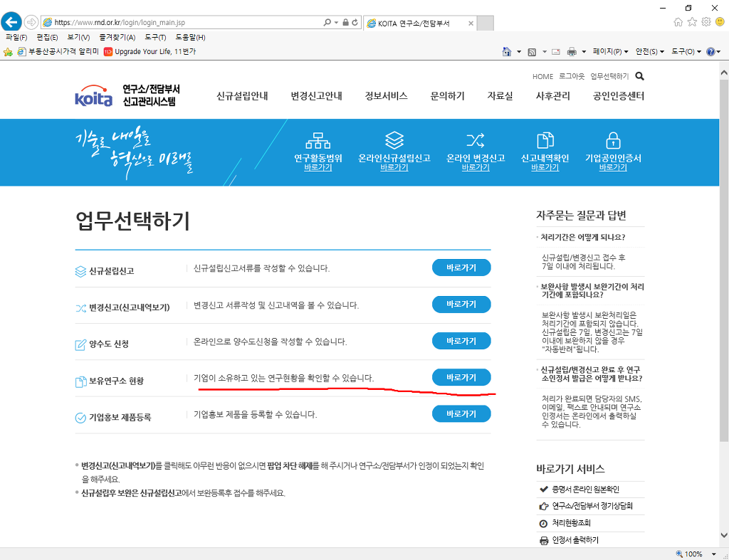729x560 pixels.
Task: Open the 100% zoom level dropdown
Action: [x=713, y=554]
